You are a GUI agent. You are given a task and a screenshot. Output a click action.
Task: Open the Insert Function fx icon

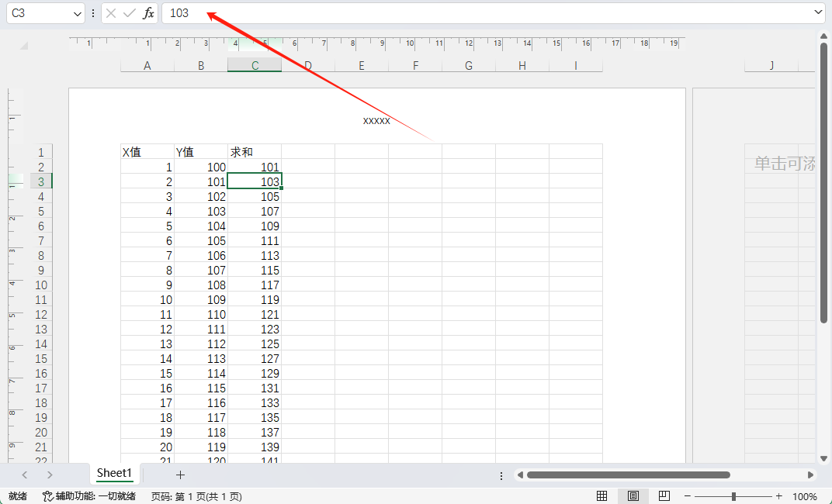[x=148, y=13]
